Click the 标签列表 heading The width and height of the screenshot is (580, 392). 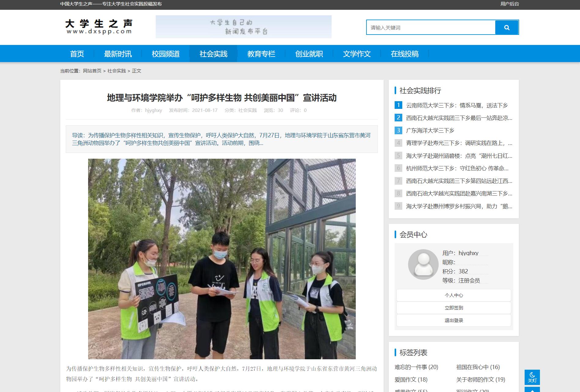(413, 353)
